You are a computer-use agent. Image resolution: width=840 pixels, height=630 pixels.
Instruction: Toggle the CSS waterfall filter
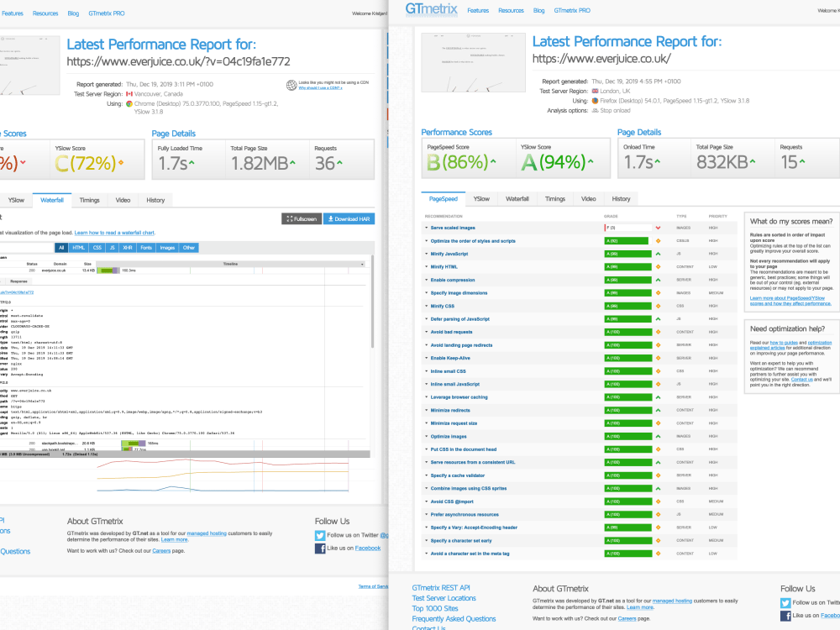[97, 248]
